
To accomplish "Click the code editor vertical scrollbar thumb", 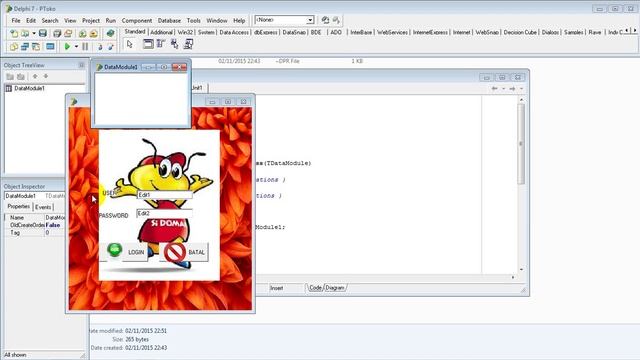I will (x=521, y=144).
